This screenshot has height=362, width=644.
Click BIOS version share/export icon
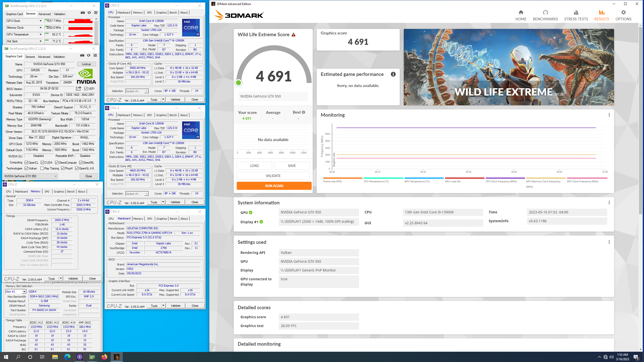click(78, 88)
